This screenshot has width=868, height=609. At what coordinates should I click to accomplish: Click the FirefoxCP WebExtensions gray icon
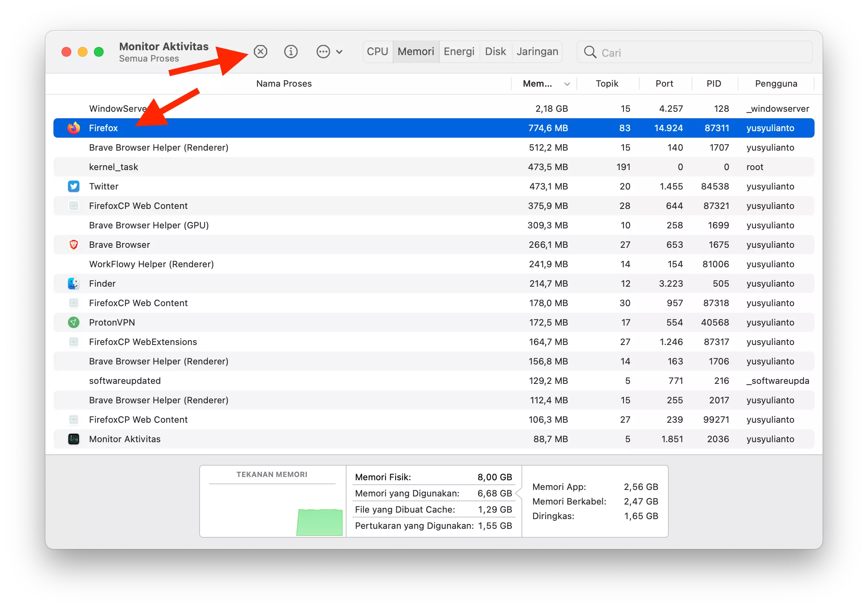click(x=74, y=342)
